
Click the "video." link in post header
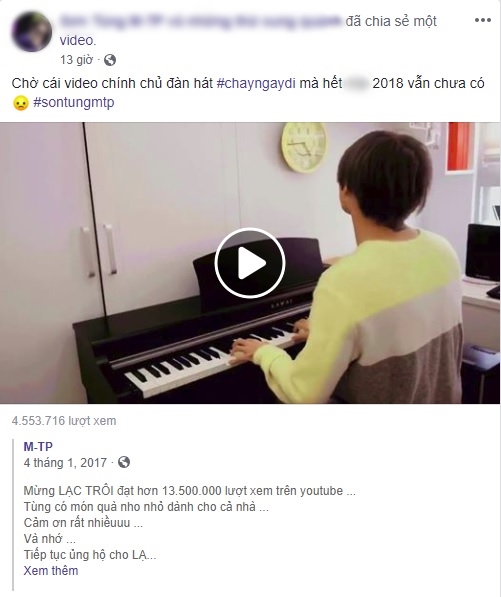pos(78,40)
